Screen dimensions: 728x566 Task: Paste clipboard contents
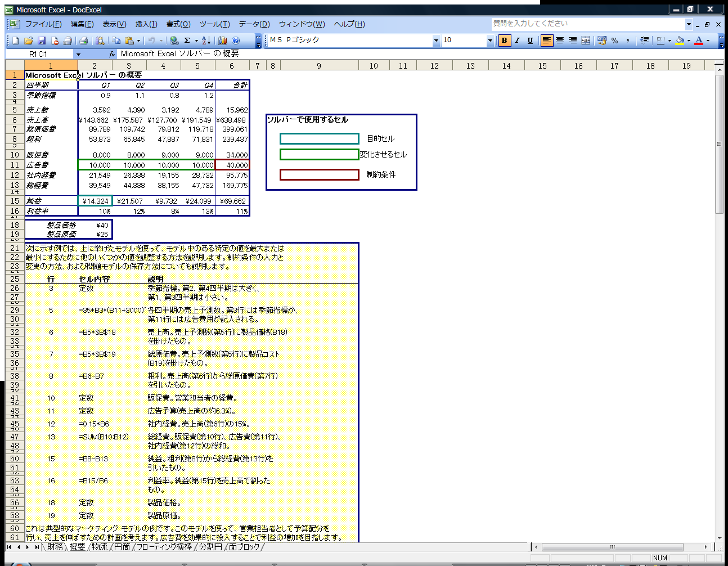click(129, 41)
